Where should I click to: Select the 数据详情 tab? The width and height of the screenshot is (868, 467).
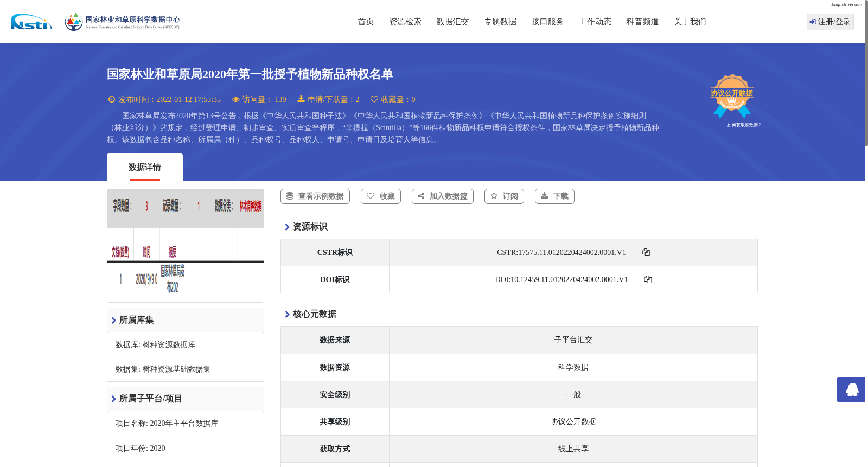pos(145,167)
